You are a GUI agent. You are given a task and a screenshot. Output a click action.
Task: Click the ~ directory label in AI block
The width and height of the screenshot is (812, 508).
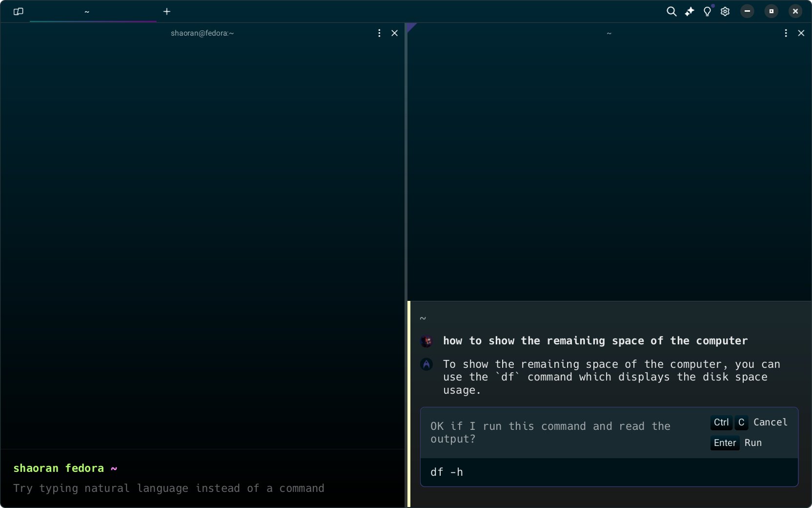423,318
